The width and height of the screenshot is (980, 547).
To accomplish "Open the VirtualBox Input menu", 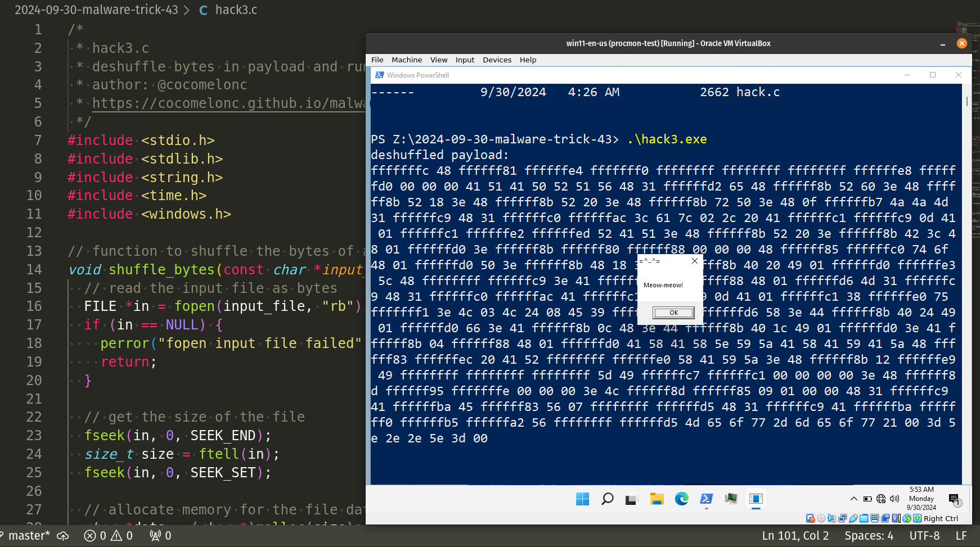I will coord(465,60).
